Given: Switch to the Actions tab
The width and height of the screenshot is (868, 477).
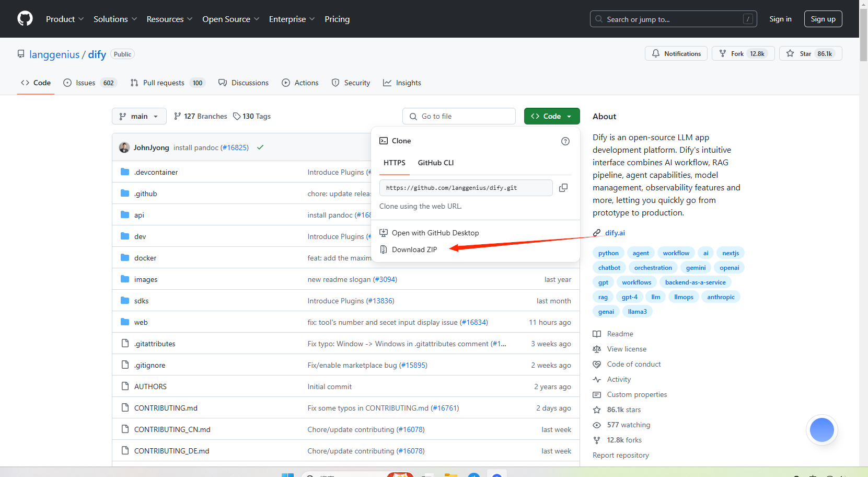Looking at the screenshot, I should click(x=300, y=83).
